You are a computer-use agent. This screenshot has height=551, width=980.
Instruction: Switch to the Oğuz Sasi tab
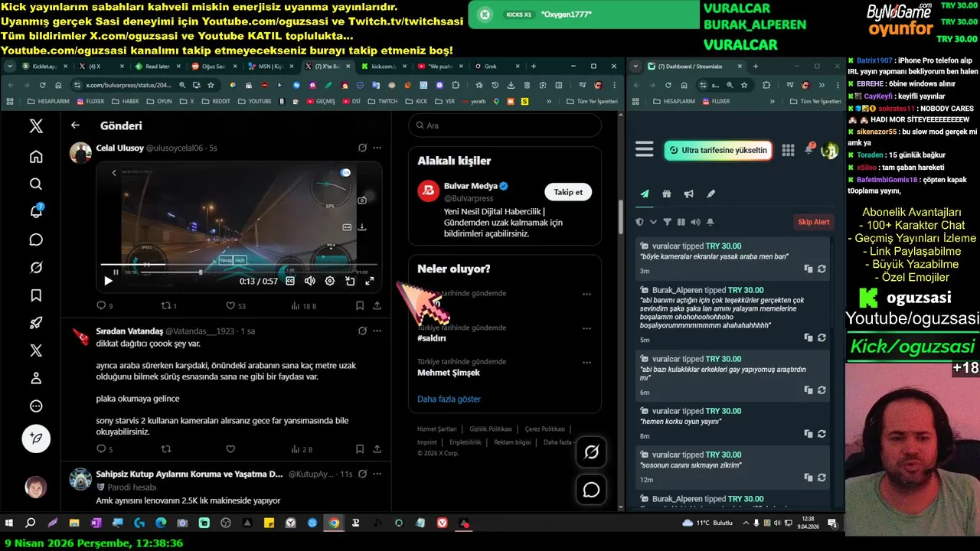point(214,67)
